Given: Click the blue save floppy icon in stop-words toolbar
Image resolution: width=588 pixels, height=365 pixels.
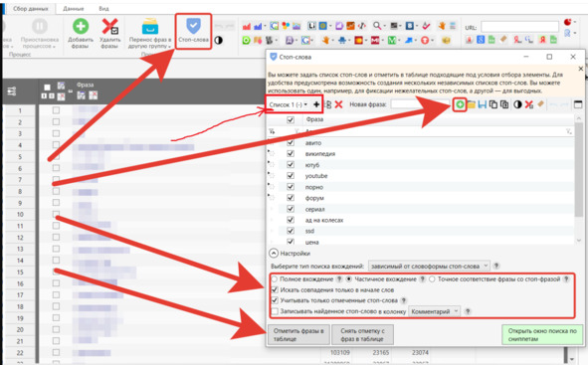Looking at the screenshot, I should pos(483,104).
